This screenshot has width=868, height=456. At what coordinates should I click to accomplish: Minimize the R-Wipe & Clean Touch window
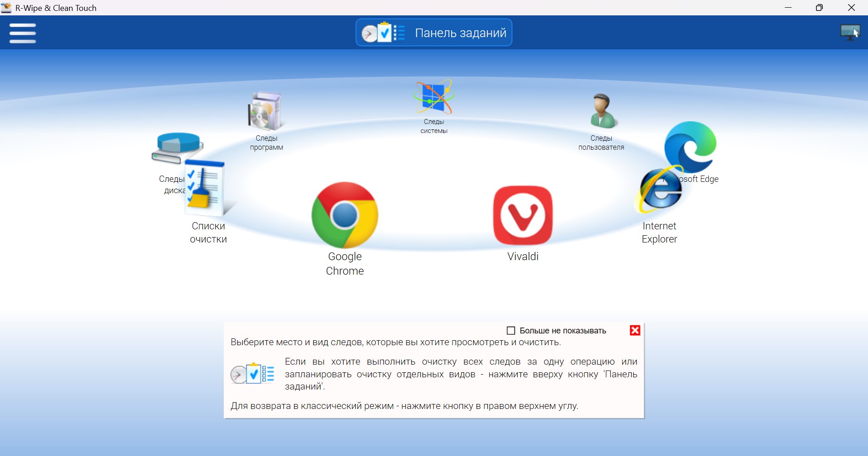tap(788, 8)
